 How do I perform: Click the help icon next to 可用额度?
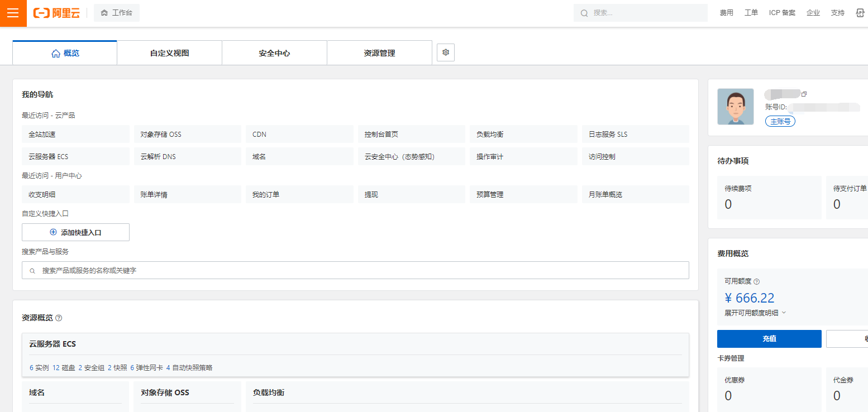757,282
